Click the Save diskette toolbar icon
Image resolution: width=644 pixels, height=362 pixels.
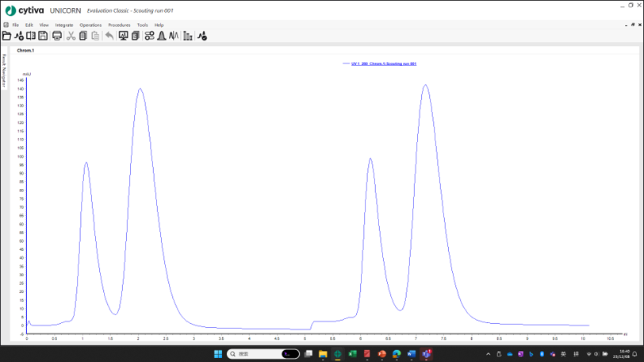point(43,36)
